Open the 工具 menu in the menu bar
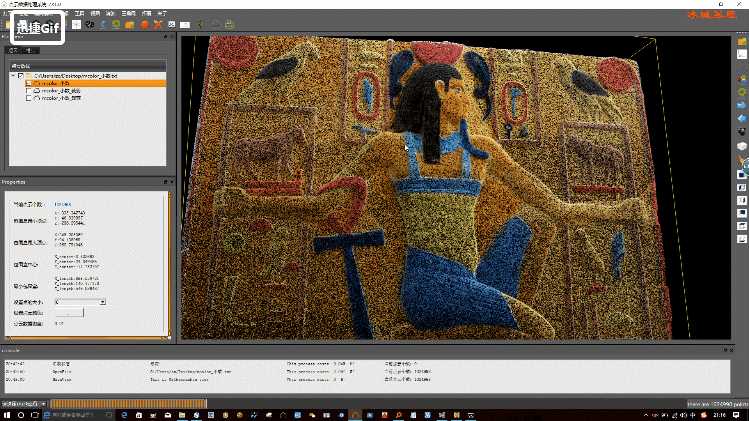 (x=80, y=13)
